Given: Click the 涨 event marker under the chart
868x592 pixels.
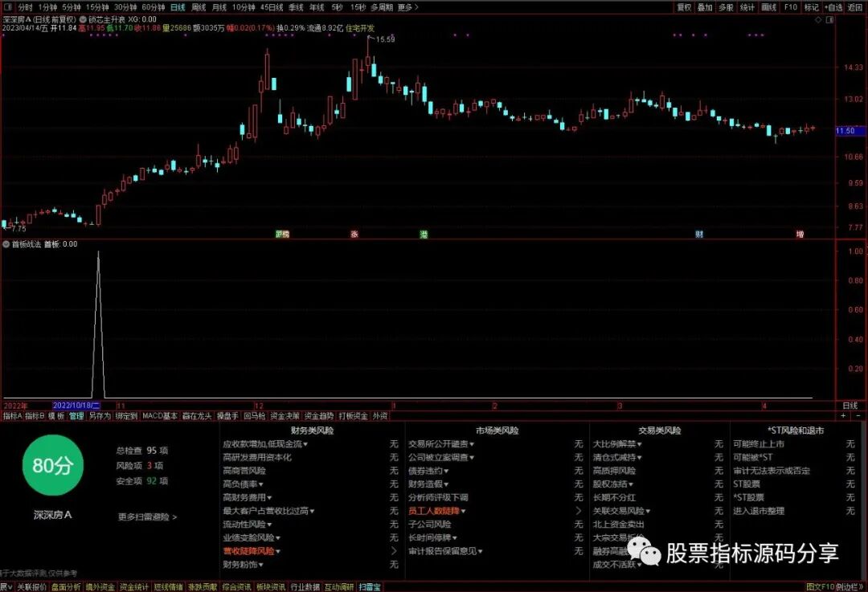Looking at the screenshot, I should (354, 235).
